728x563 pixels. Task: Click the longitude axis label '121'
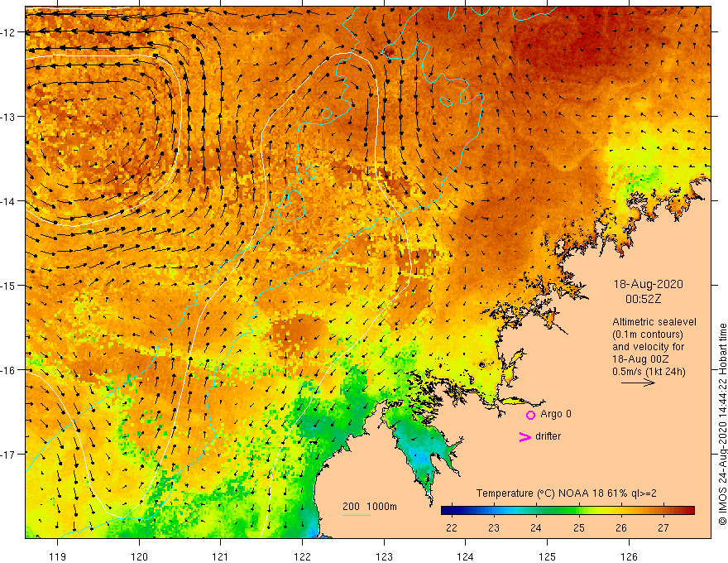(x=221, y=556)
